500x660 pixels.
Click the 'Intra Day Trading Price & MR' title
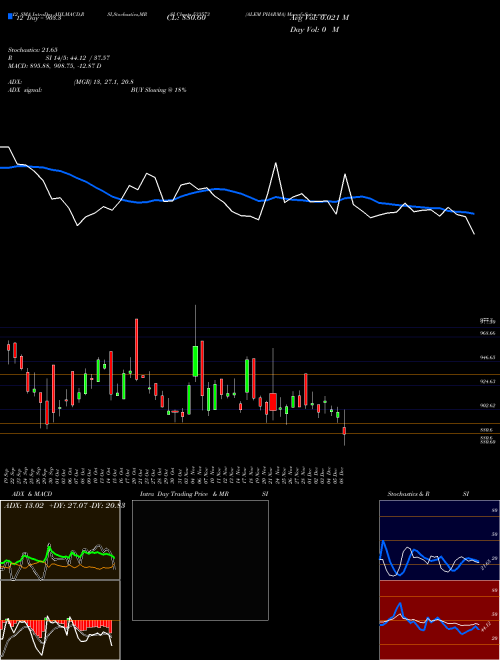[x=184, y=494]
